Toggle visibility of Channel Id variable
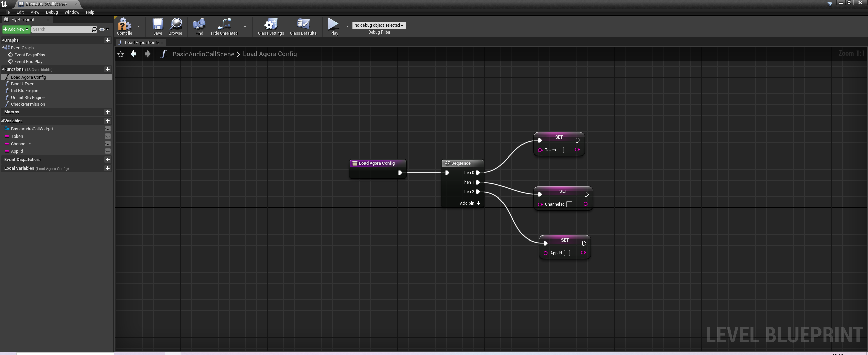 coord(107,144)
